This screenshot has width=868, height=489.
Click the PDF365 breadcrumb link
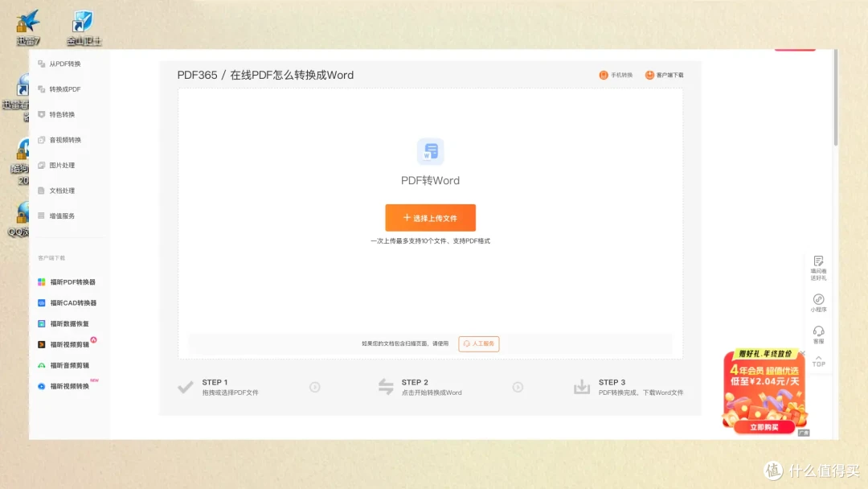197,76
